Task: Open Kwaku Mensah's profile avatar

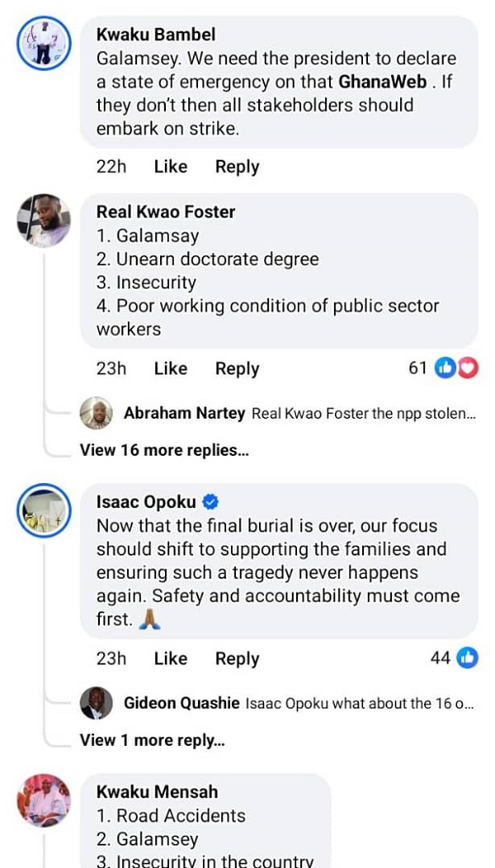Action: [x=44, y=801]
